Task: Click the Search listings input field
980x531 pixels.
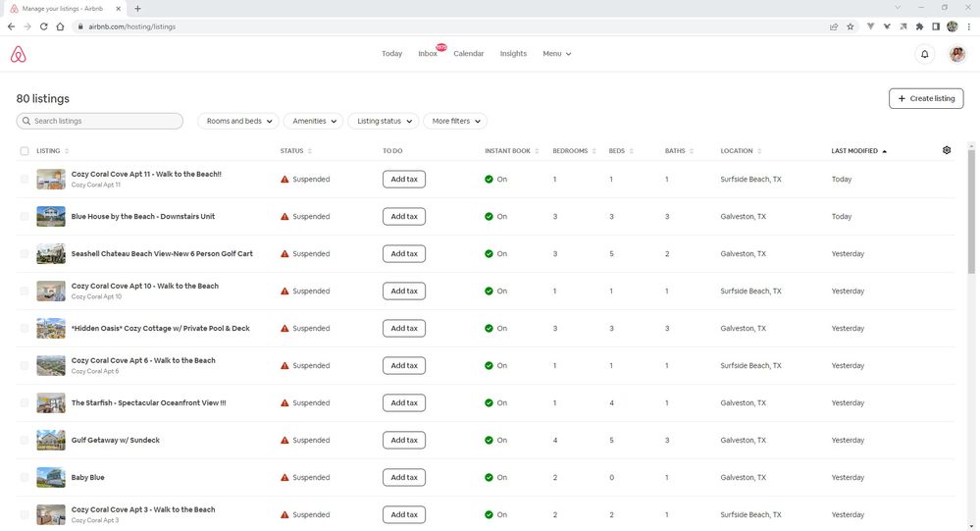Action: point(100,121)
